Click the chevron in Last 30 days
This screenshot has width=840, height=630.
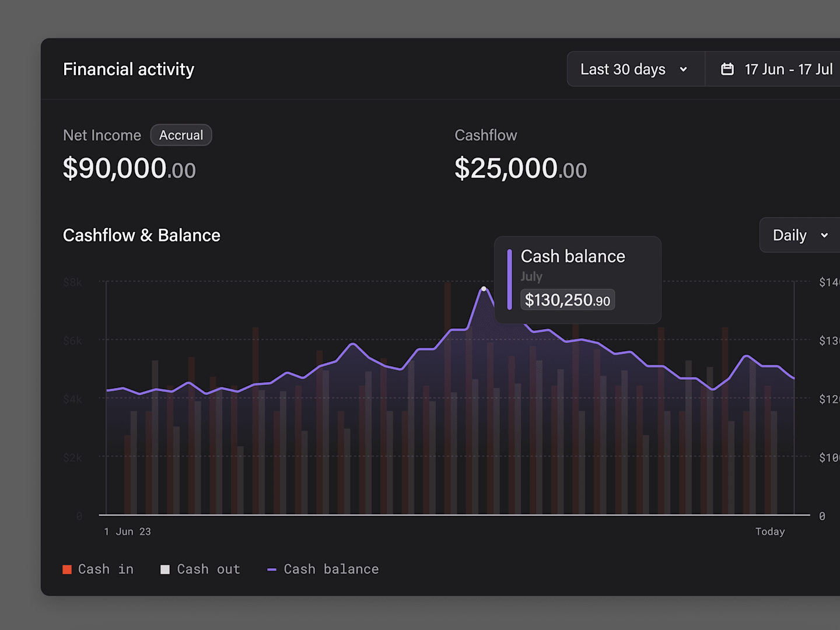(x=683, y=69)
